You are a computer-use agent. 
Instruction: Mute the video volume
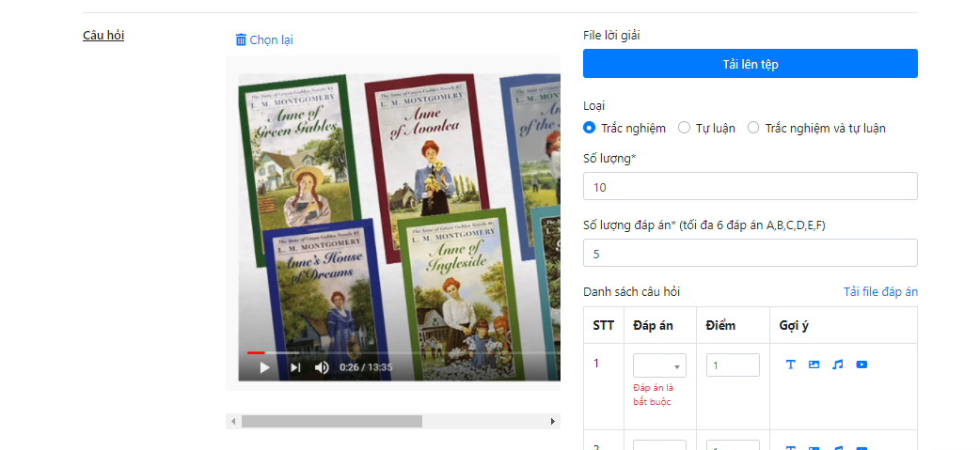pyautogui.click(x=322, y=367)
